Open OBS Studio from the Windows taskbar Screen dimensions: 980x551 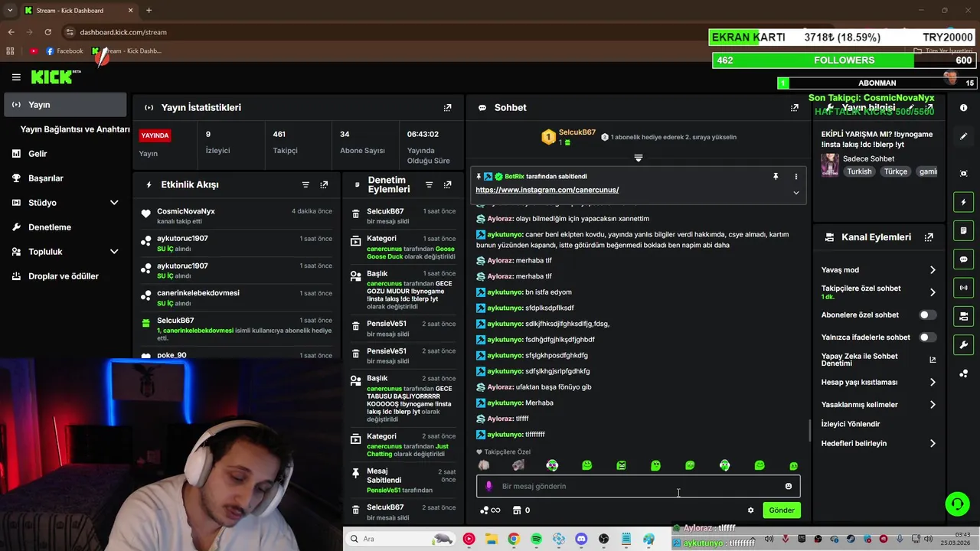[604, 539]
